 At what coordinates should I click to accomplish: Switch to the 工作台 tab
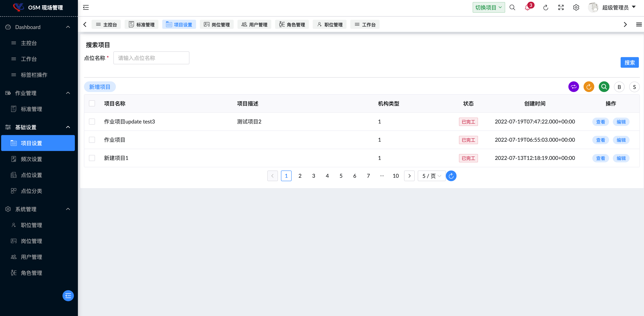(x=365, y=24)
